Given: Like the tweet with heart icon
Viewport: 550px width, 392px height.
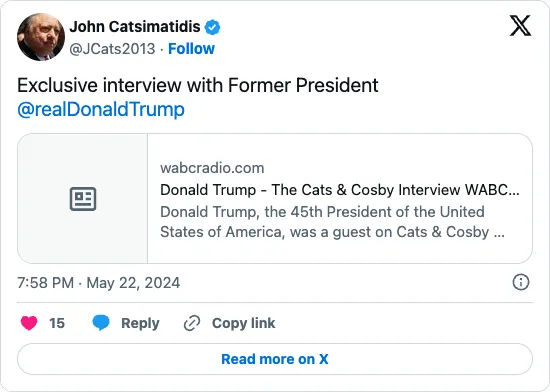Looking at the screenshot, I should pyautogui.click(x=29, y=323).
